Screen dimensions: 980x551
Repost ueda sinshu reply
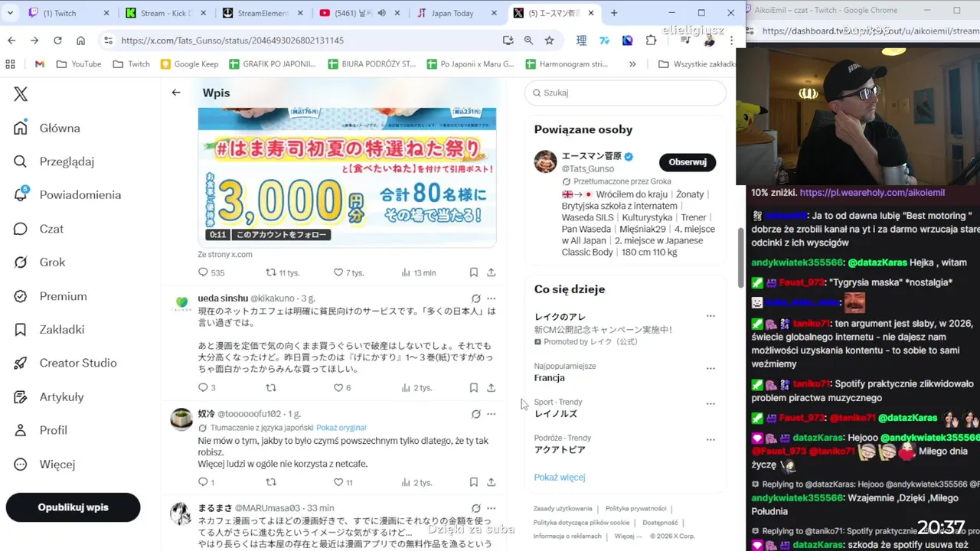270,388
